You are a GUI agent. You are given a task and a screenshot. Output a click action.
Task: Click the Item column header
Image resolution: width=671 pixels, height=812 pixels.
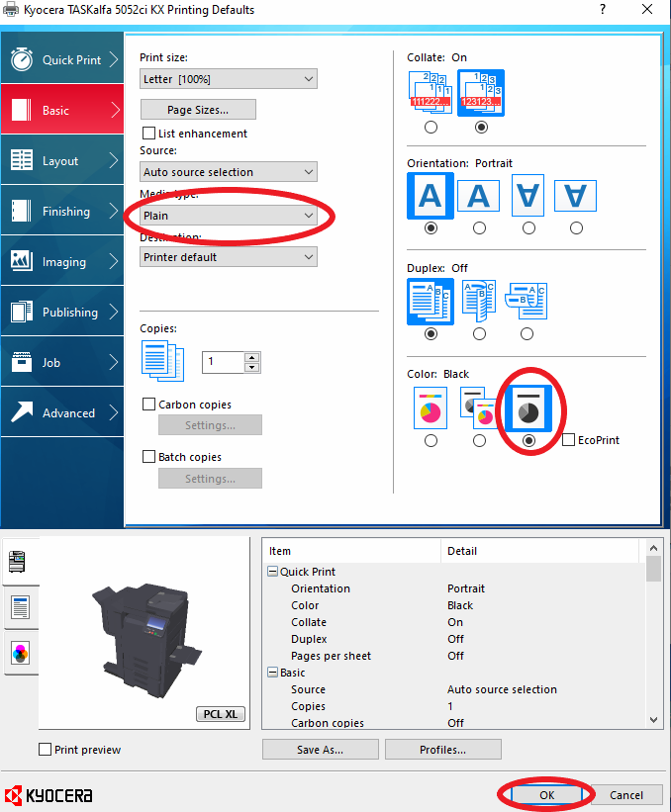(352, 551)
